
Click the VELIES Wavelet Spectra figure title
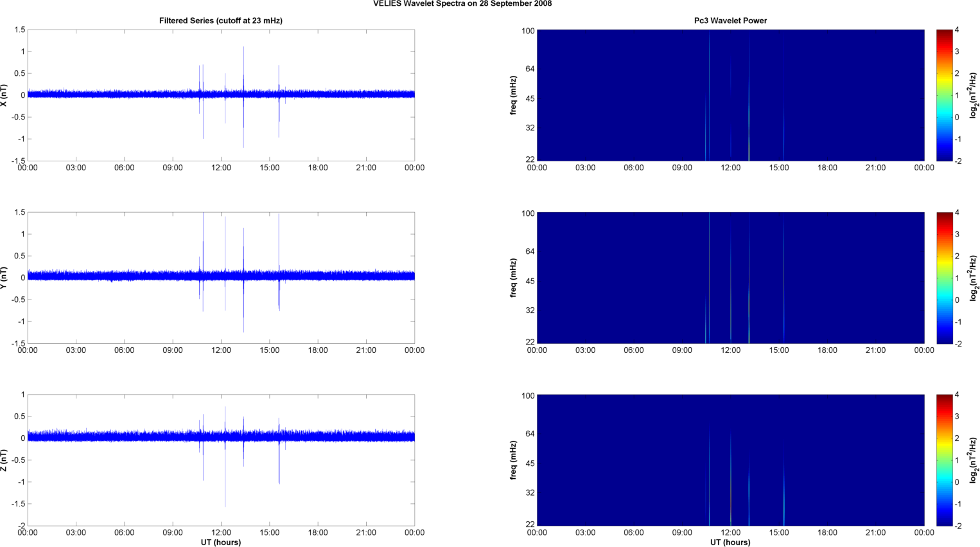(462, 4)
